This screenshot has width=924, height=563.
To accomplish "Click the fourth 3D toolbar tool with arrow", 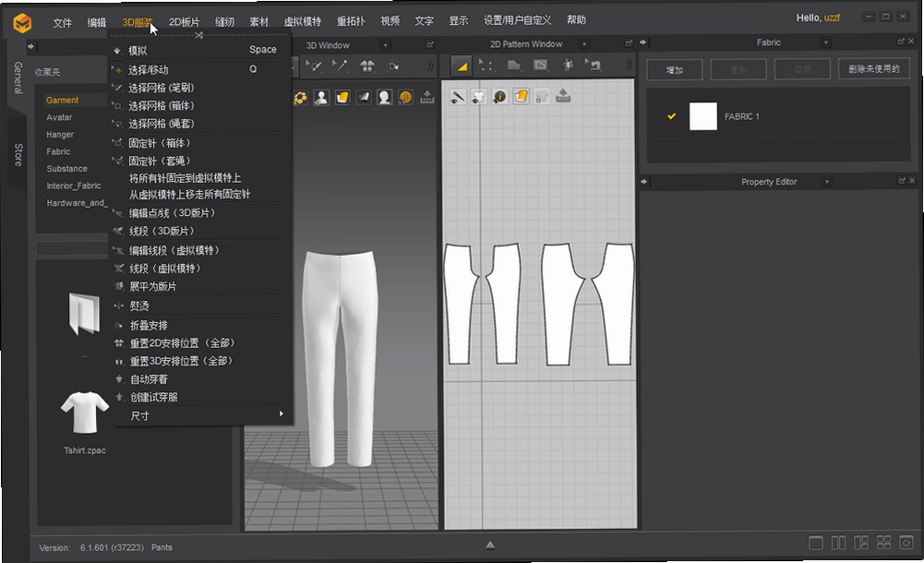I will [393, 66].
